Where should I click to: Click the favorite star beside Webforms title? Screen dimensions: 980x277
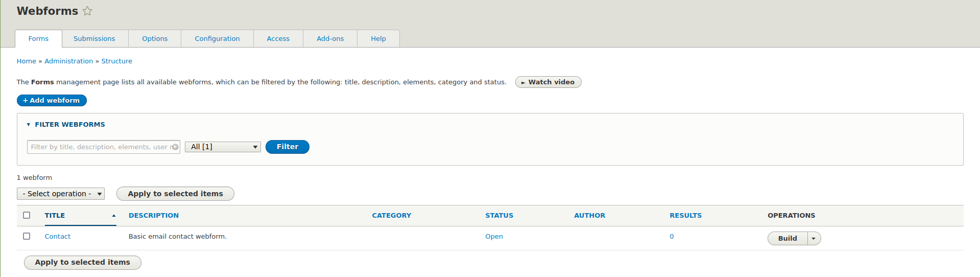coord(87,11)
